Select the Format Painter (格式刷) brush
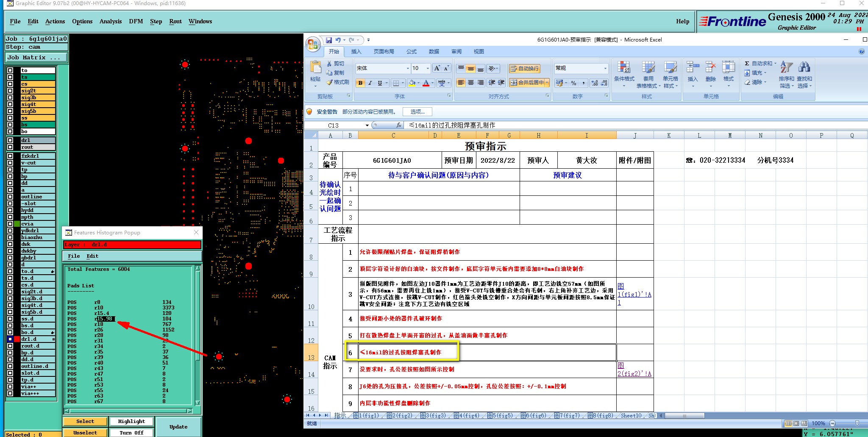The width and height of the screenshot is (868, 437). [x=329, y=82]
